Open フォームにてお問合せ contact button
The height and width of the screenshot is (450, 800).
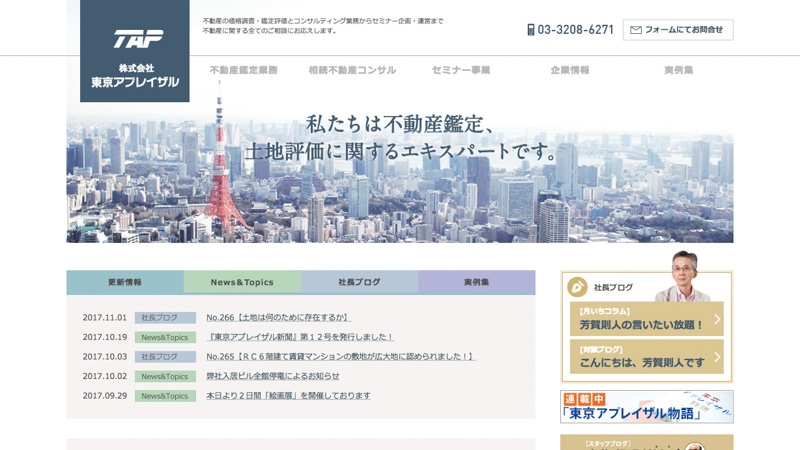(x=678, y=30)
